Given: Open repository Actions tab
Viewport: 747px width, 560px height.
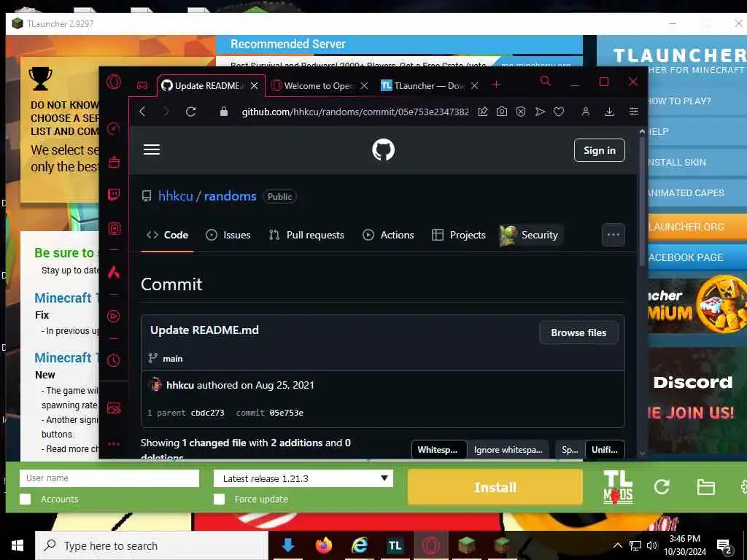Looking at the screenshot, I should (388, 235).
